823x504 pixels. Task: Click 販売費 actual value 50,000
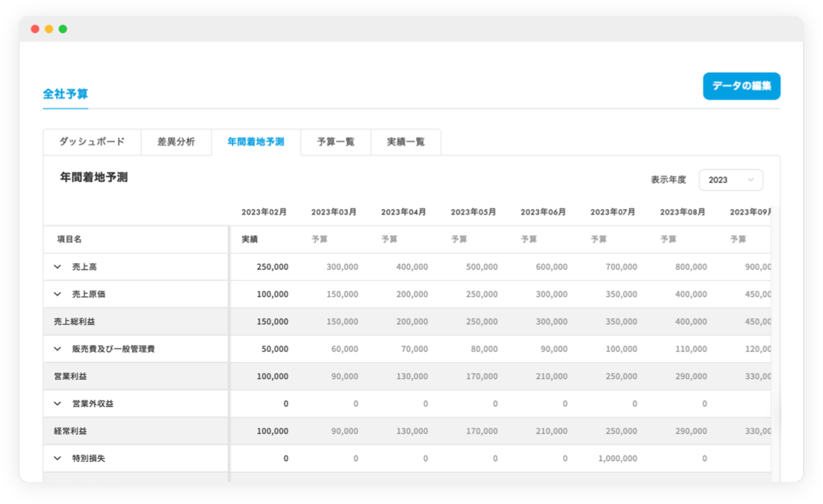coord(275,348)
